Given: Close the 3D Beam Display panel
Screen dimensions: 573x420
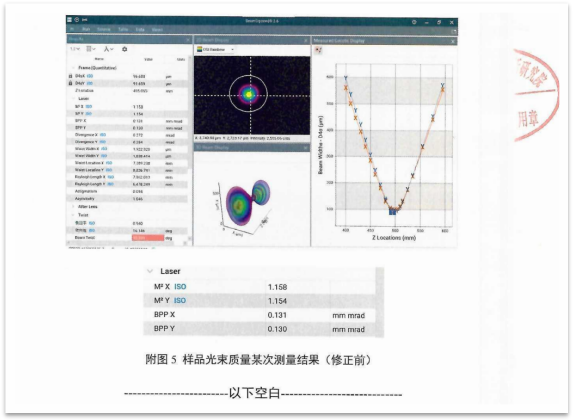Looking at the screenshot, I should click(306, 147).
